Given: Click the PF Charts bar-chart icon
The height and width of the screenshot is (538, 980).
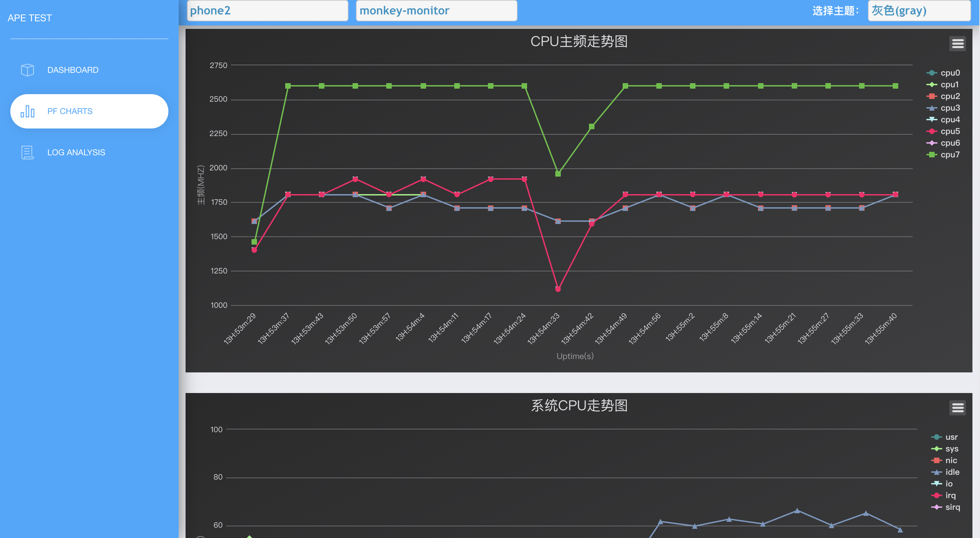Looking at the screenshot, I should (x=27, y=111).
